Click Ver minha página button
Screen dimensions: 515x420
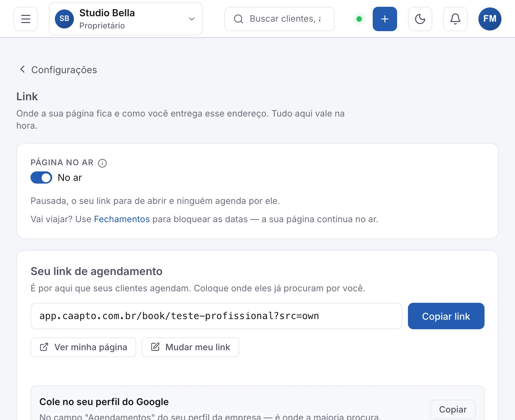[83, 347]
